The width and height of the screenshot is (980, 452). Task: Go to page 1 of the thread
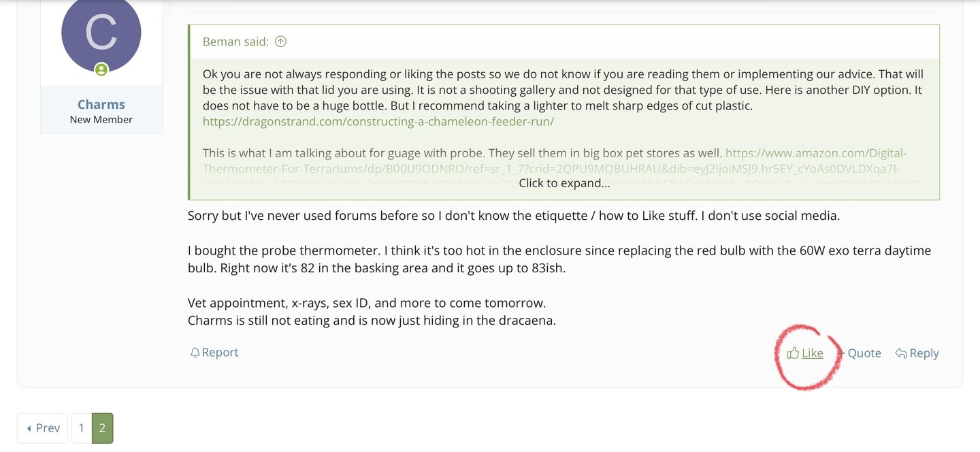81,428
